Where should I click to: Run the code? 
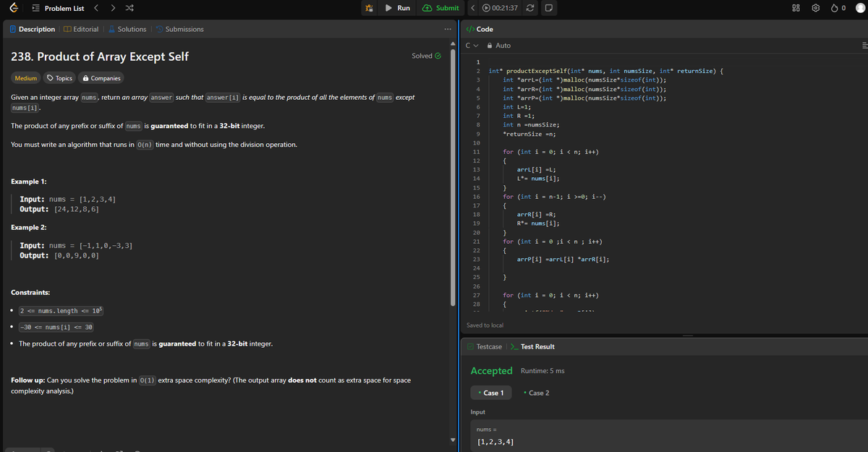pyautogui.click(x=397, y=8)
